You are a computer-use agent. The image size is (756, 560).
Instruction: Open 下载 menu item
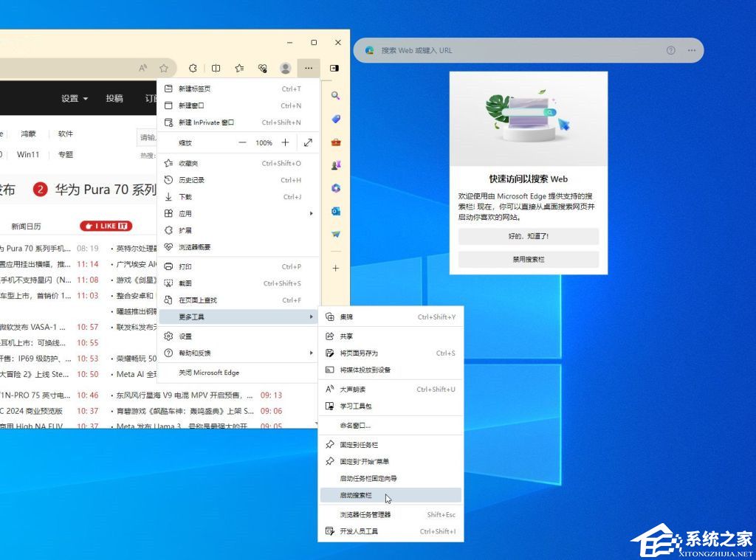(x=238, y=197)
